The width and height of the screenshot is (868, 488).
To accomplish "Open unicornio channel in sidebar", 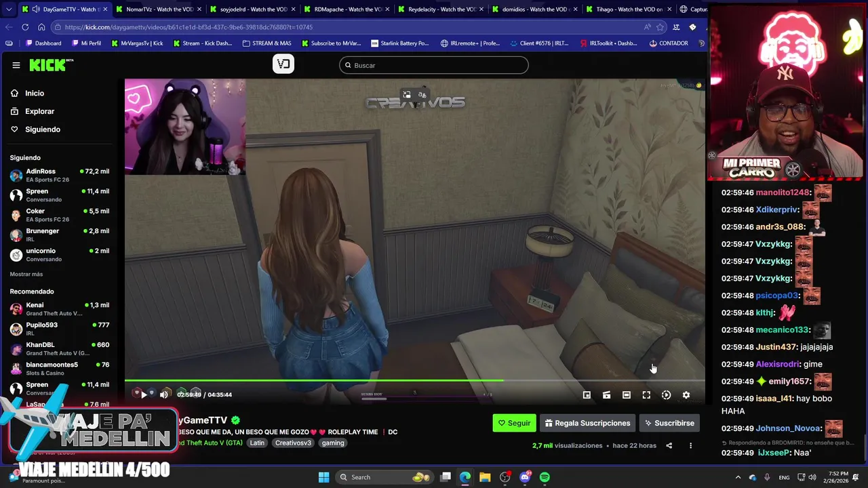I will point(60,255).
